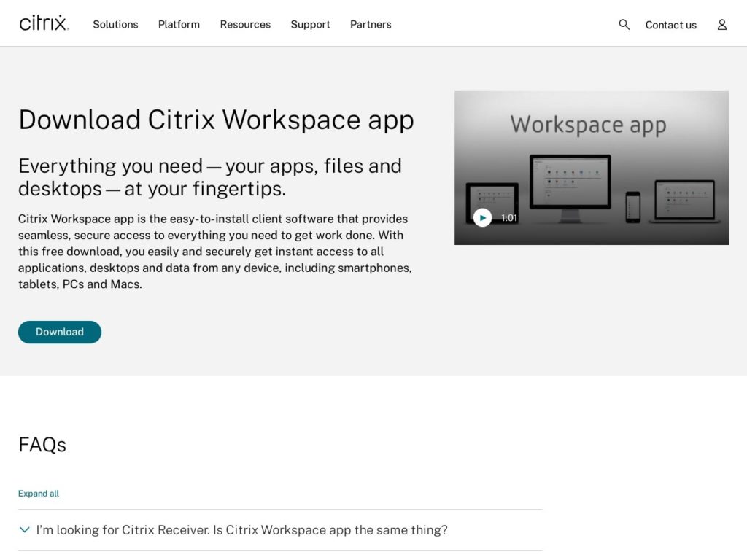Click the Contact us link
747x560 pixels.
pos(670,24)
